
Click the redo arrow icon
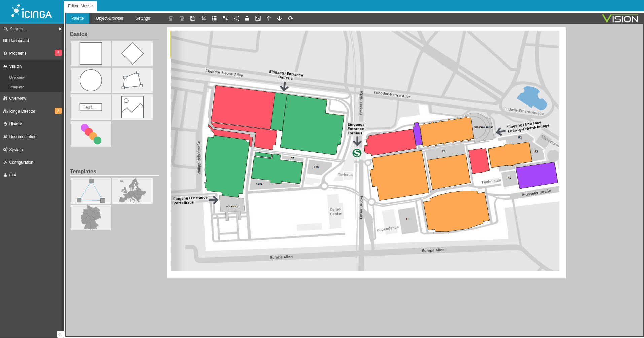pyautogui.click(x=182, y=18)
